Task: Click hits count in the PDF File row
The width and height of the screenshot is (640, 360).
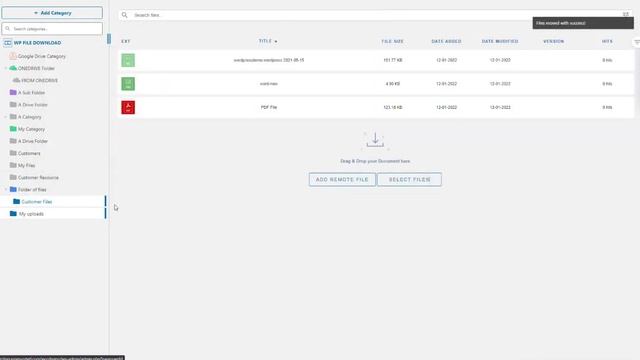Action: click(x=607, y=107)
